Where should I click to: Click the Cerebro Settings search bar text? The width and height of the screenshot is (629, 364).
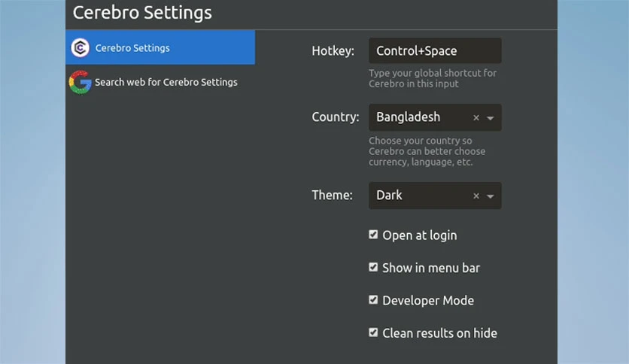coord(142,13)
